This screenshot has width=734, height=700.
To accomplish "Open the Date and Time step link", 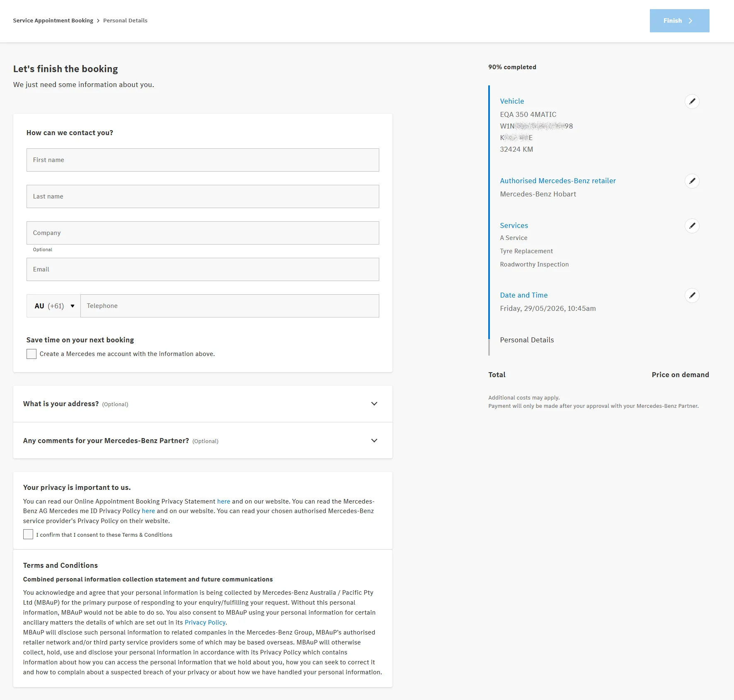I will (524, 295).
